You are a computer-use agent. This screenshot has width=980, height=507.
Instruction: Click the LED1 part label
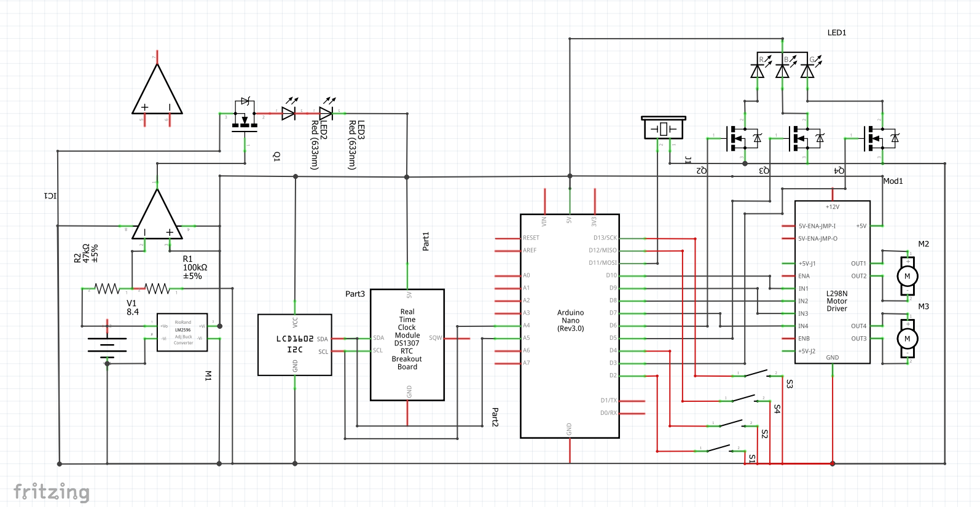[837, 33]
